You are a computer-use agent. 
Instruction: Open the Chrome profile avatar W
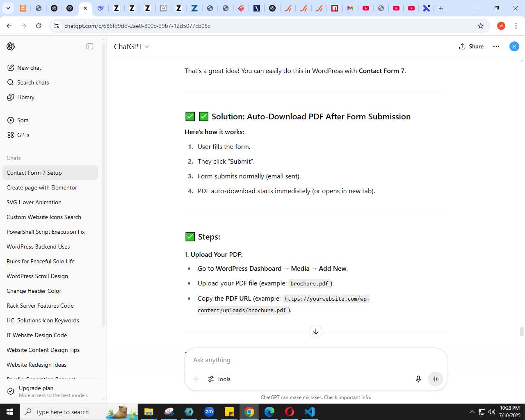point(501,26)
